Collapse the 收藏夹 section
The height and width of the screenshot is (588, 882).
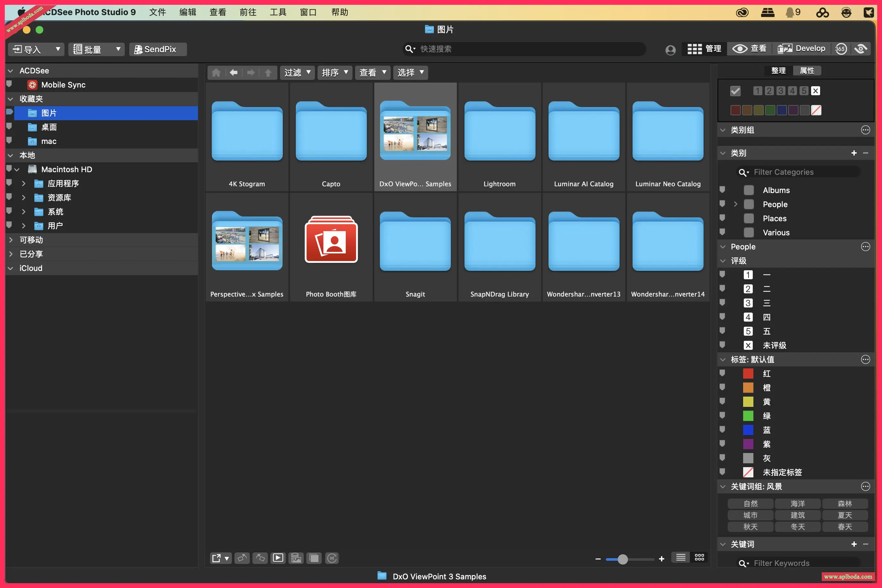pyautogui.click(x=11, y=99)
